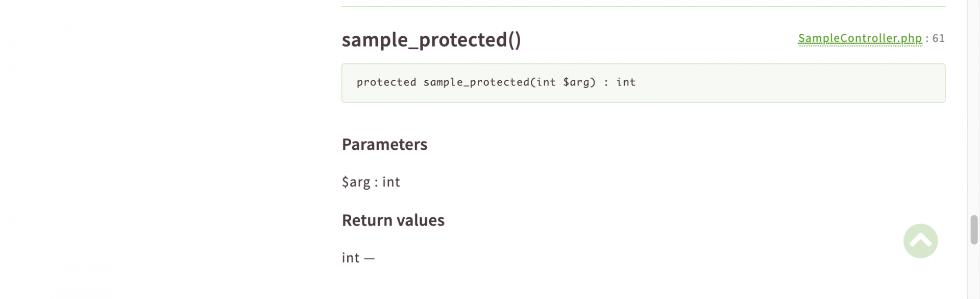
Task: Click the "protected" keyword in code signature
Action: point(386,82)
